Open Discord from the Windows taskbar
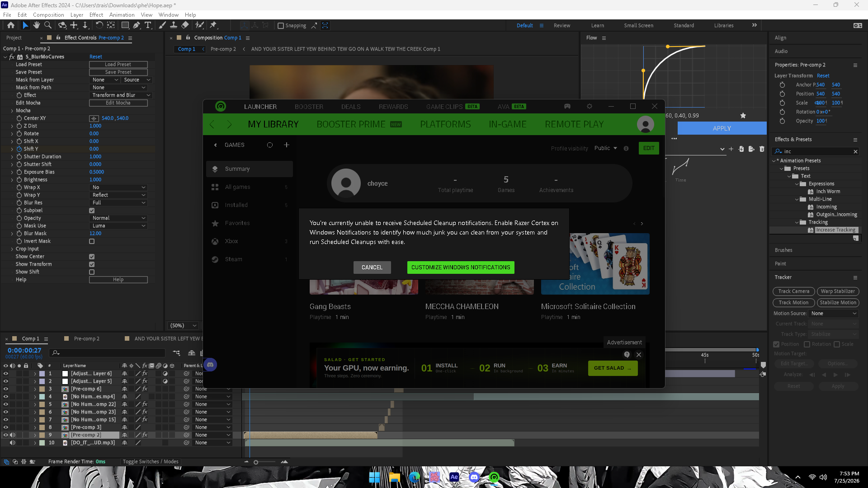 (x=474, y=477)
